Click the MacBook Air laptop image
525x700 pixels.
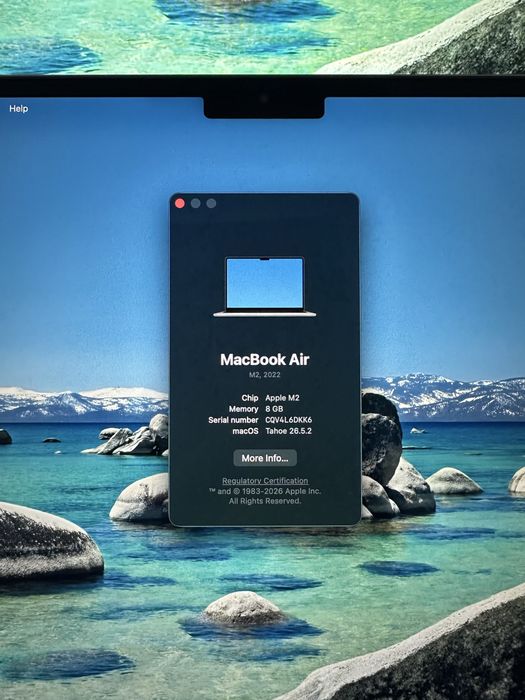[x=265, y=287]
